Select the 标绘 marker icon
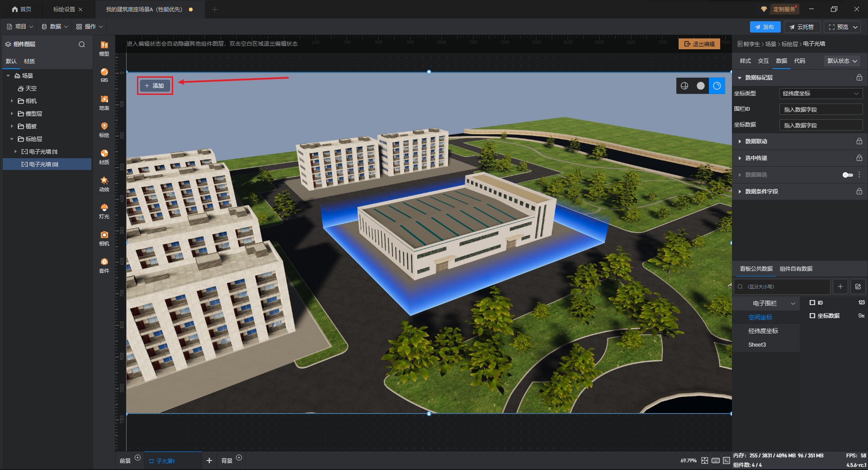This screenshot has height=470, width=868. [x=104, y=129]
